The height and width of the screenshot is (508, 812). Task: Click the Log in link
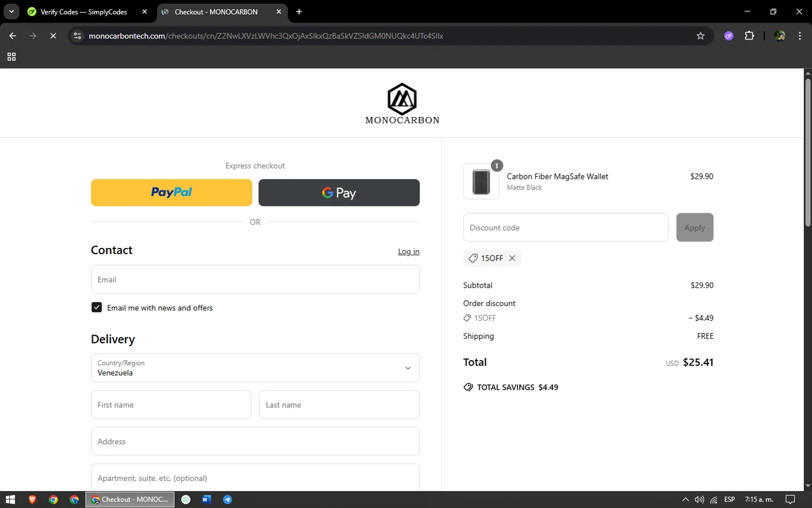pos(409,251)
